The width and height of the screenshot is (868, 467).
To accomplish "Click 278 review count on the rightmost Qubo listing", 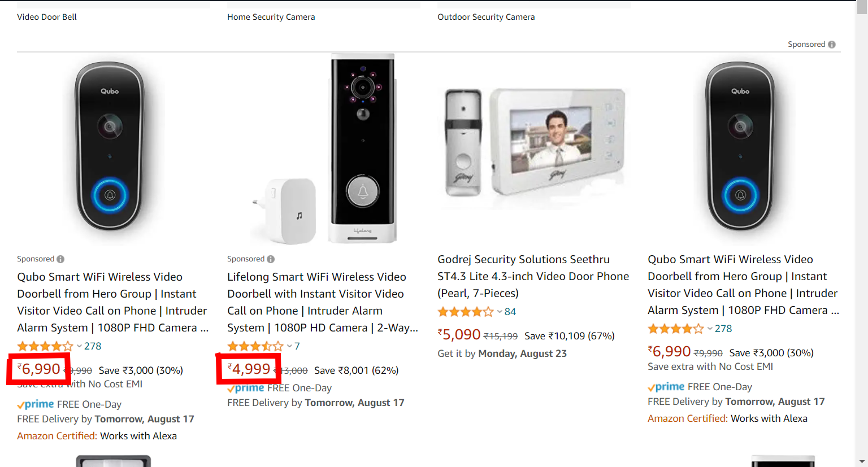I will coord(723,329).
